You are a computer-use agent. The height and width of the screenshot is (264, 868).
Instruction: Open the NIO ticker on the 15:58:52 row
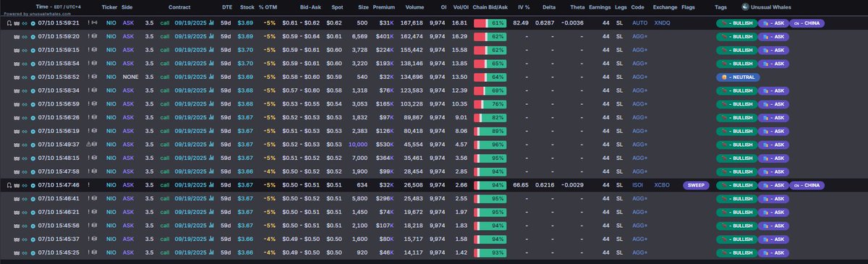(111, 77)
